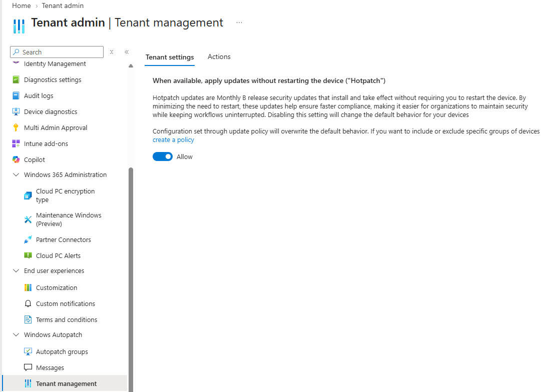
Task: Click the Custom notifications bell icon
Action: [x=28, y=303]
